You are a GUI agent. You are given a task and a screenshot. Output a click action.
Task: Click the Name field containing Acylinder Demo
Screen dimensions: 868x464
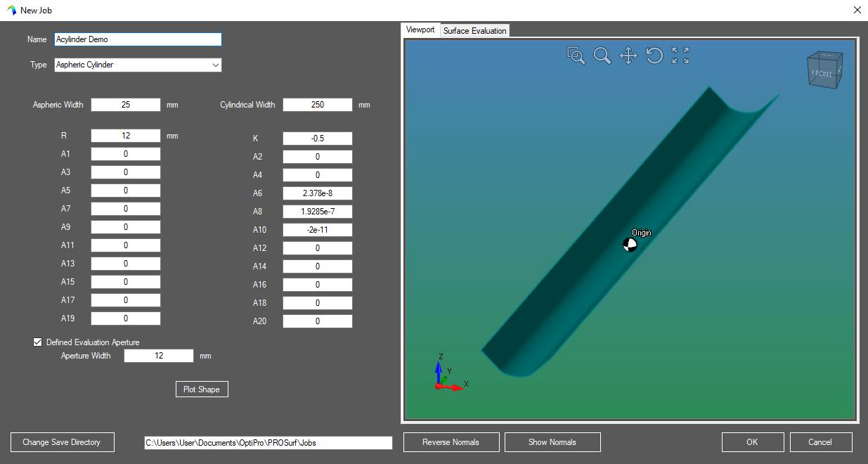tap(138, 39)
